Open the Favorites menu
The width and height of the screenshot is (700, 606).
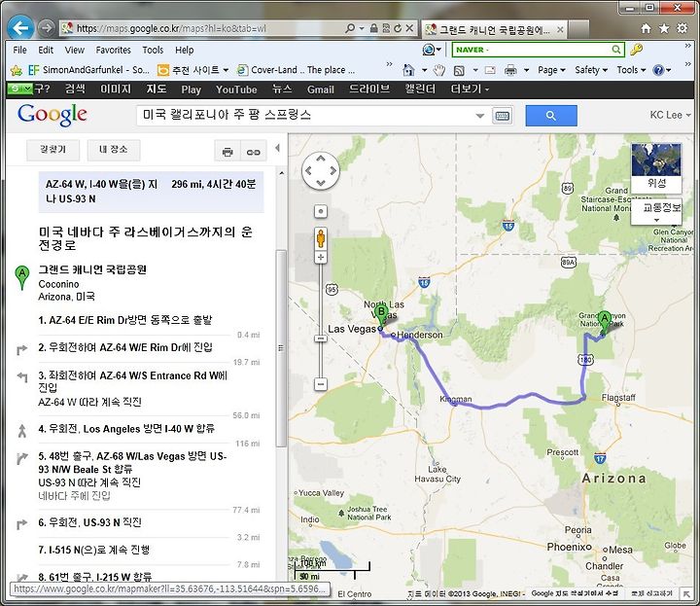pos(114,50)
